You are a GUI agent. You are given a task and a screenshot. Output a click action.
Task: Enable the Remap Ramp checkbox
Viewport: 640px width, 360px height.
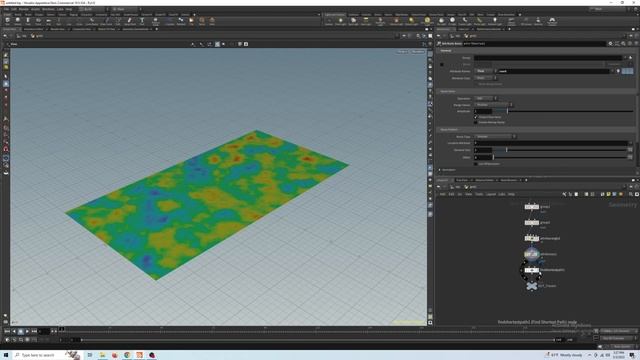pyautogui.click(x=476, y=122)
